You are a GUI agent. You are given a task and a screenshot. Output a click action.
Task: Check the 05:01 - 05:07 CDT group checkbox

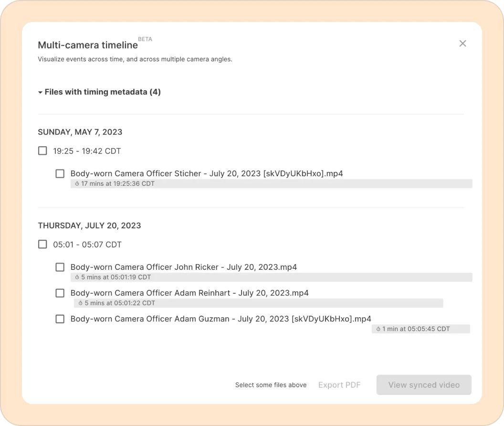coord(42,245)
